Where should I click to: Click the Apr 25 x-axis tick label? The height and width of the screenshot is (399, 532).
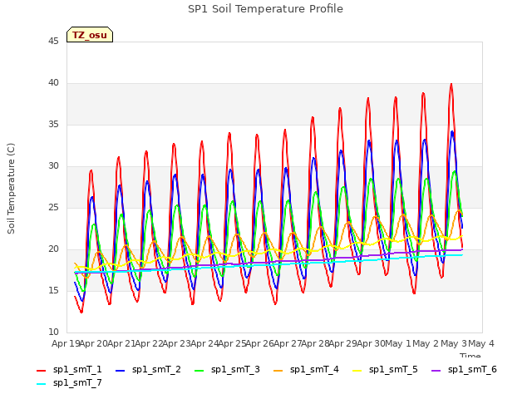coord(232,343)
